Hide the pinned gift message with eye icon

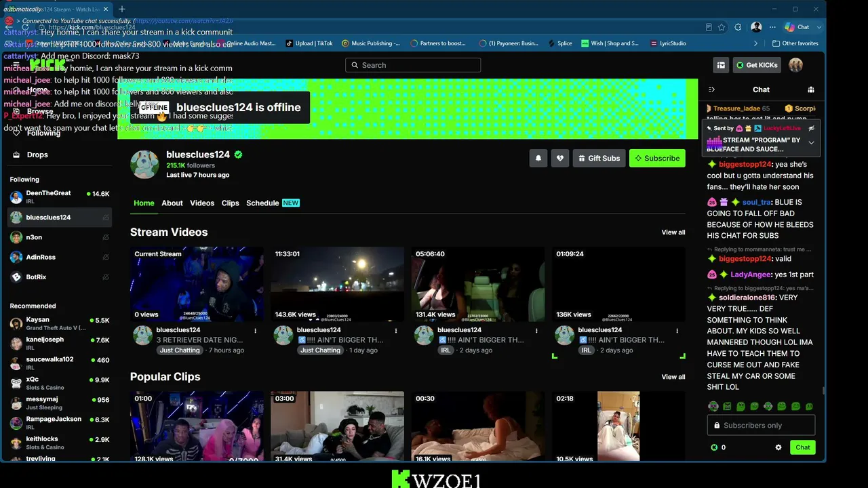coord(811,128)
